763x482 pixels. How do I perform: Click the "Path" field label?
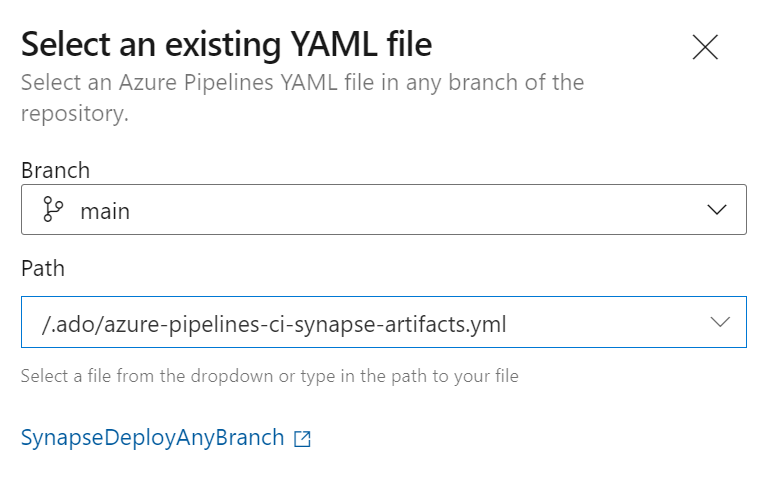[x=43, y=269]
